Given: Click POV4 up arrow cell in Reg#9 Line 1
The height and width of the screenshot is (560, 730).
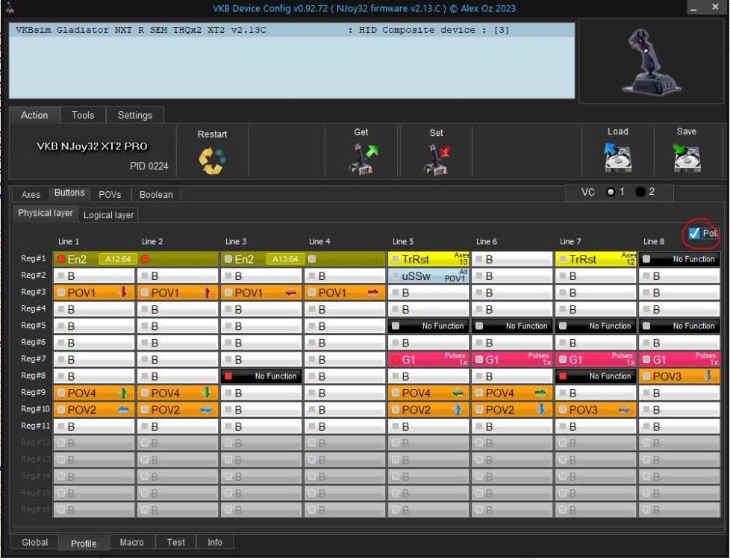Looking at the screenshot, I should click(x=94, y=393).
